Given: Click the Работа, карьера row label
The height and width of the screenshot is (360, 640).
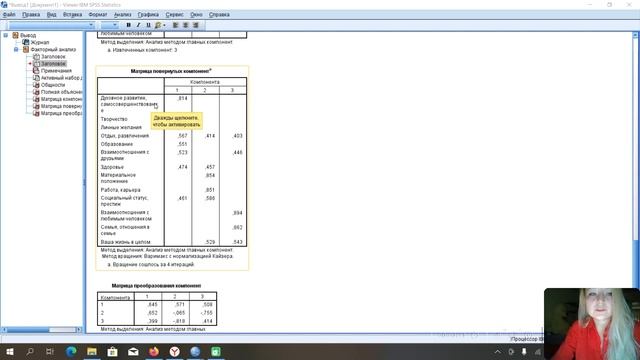Looking at the screenshot, I should tap(120, 190).
